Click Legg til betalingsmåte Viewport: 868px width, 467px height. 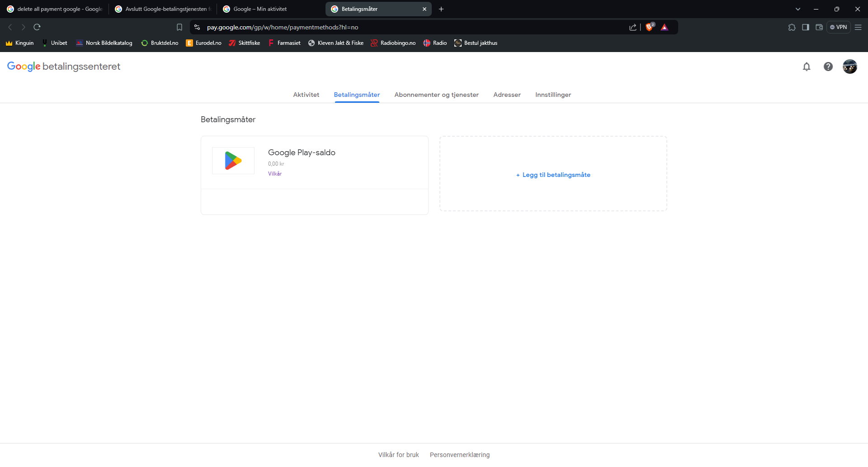coord(553,175)
